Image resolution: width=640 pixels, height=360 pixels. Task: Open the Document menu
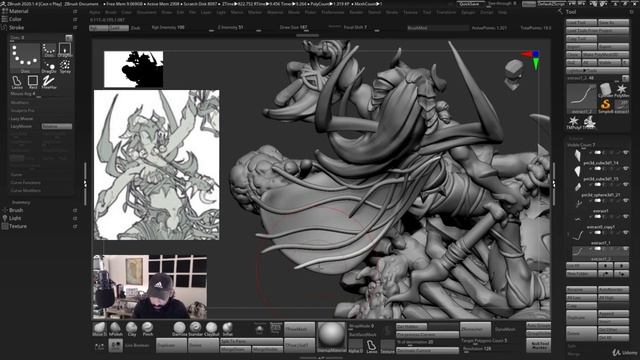click(x=146, y=12)
